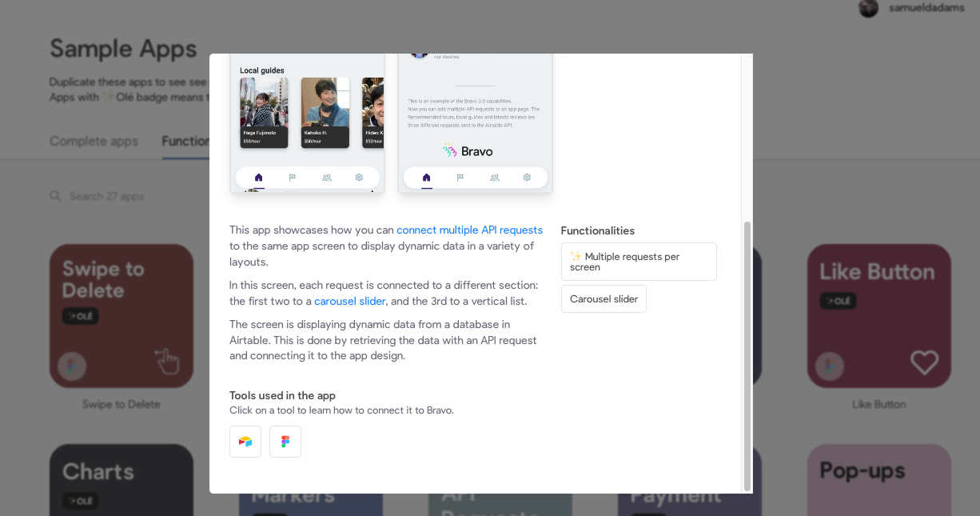Focus the Search 27 apps field

pos(106,196)
